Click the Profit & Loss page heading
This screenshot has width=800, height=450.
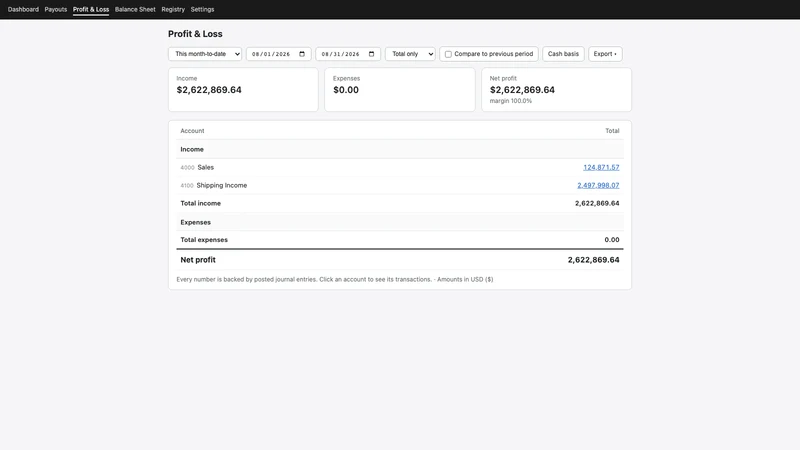point(195,34)
